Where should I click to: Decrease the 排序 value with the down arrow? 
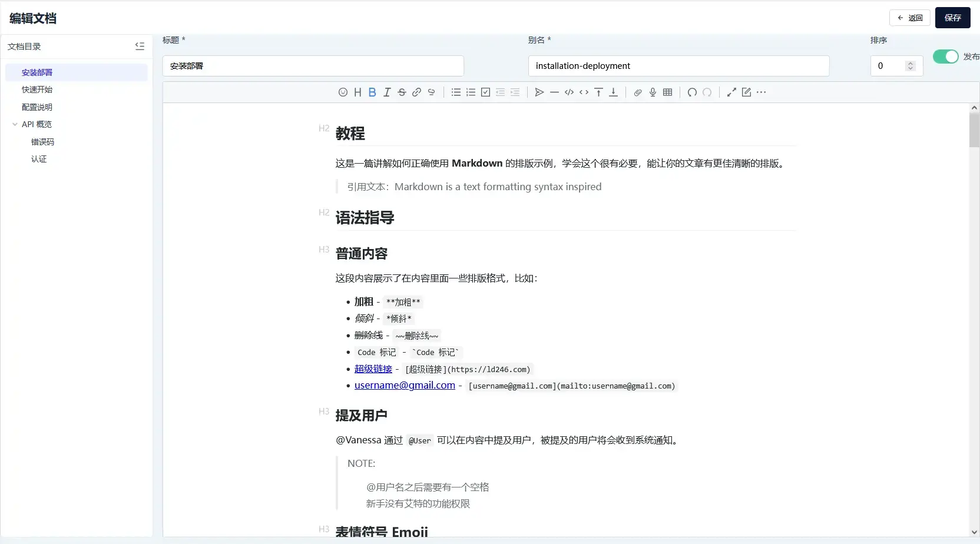click(911, 69)
